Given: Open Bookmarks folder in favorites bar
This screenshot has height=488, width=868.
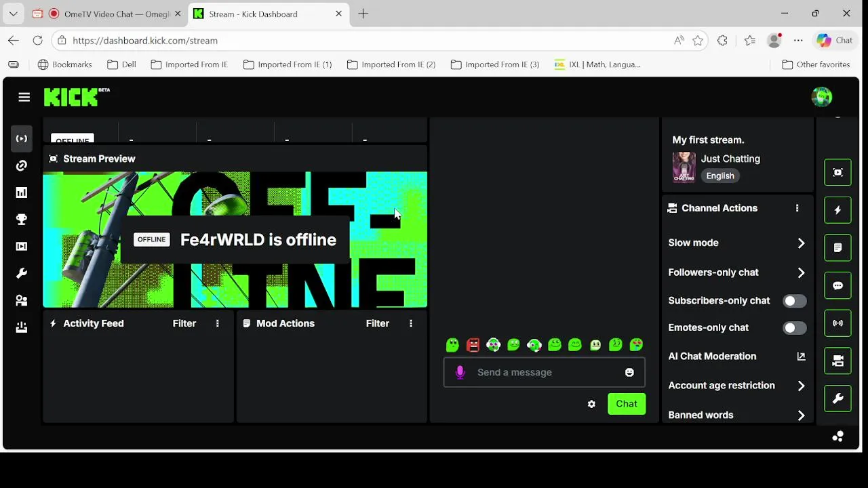Looking at the screenshot, I should pyautogui.click(x=65, y=64).
